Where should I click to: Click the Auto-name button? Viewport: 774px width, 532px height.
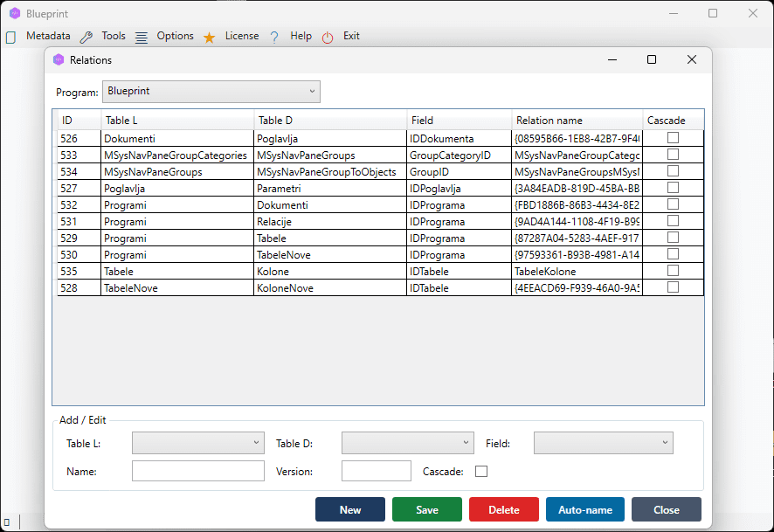coord(584,509)
